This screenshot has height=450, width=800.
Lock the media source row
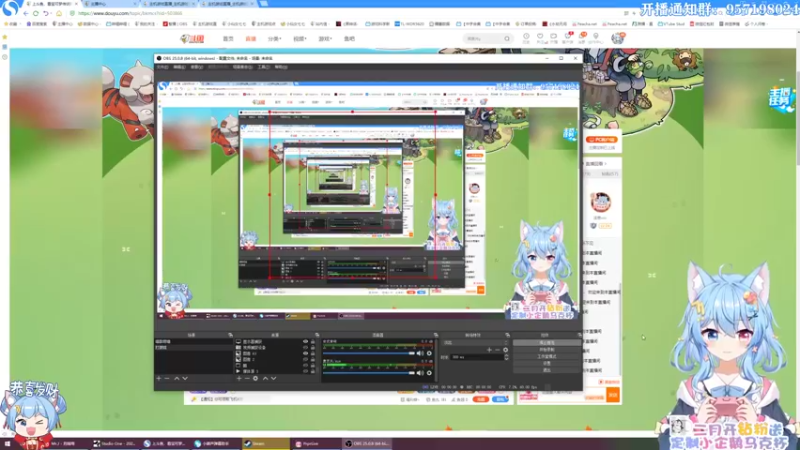[313, 371]
